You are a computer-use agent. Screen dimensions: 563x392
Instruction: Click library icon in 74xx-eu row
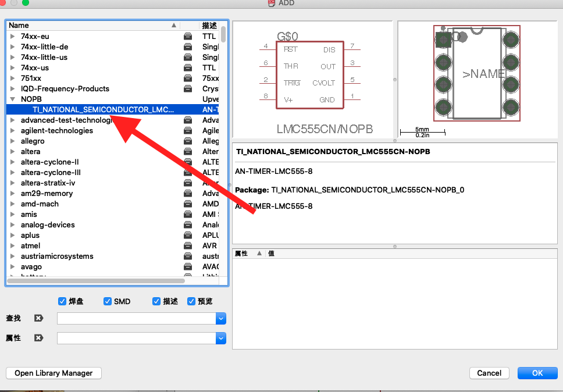pos(187,36)
